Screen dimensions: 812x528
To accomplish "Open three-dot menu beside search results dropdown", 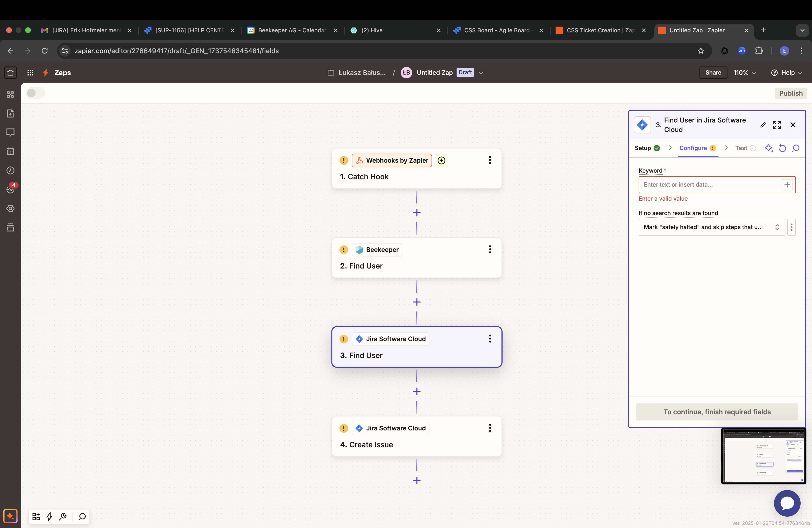I will tap(792, 227).
